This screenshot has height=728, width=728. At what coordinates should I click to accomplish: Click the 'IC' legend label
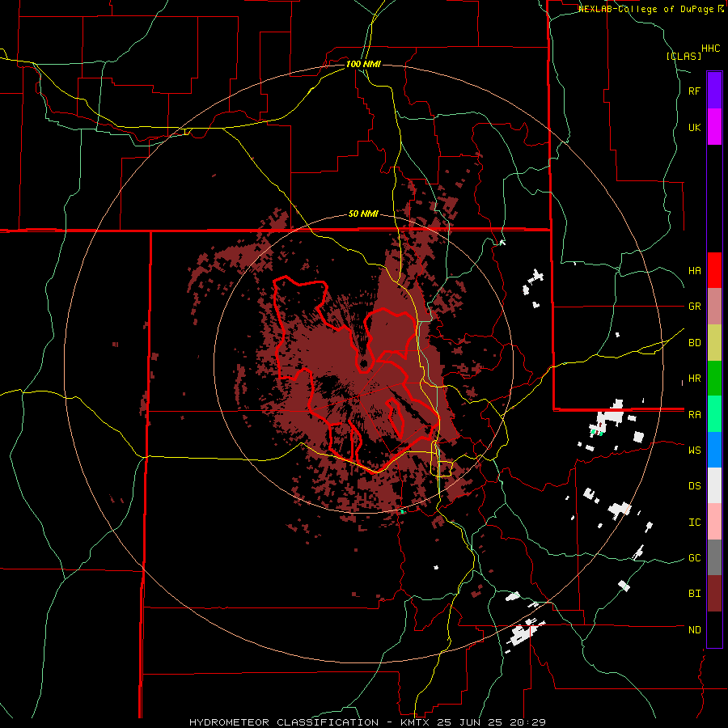(x=694, y=523)
